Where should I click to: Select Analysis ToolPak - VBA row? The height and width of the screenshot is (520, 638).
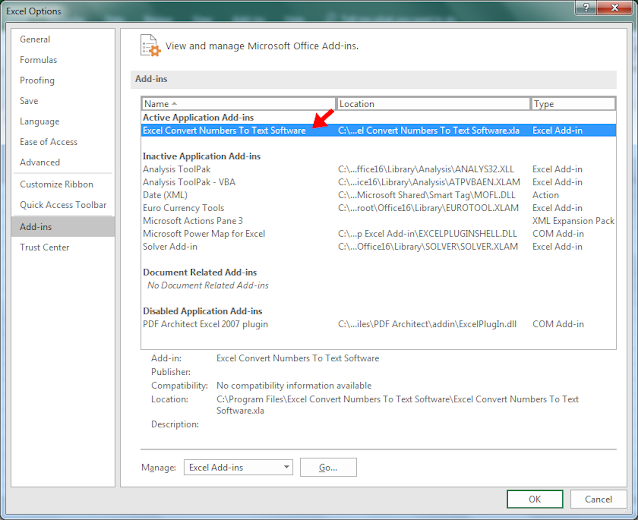click(x=378, y=182)
